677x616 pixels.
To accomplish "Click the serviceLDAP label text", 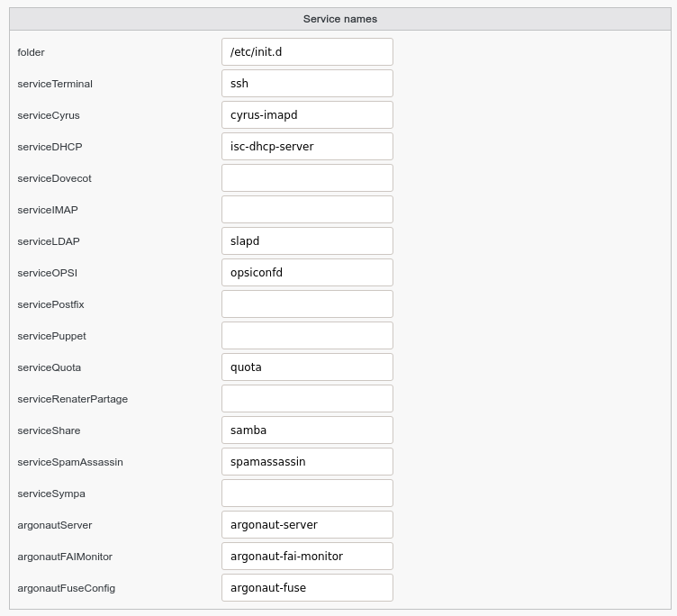I will click(x=49, y=241).
